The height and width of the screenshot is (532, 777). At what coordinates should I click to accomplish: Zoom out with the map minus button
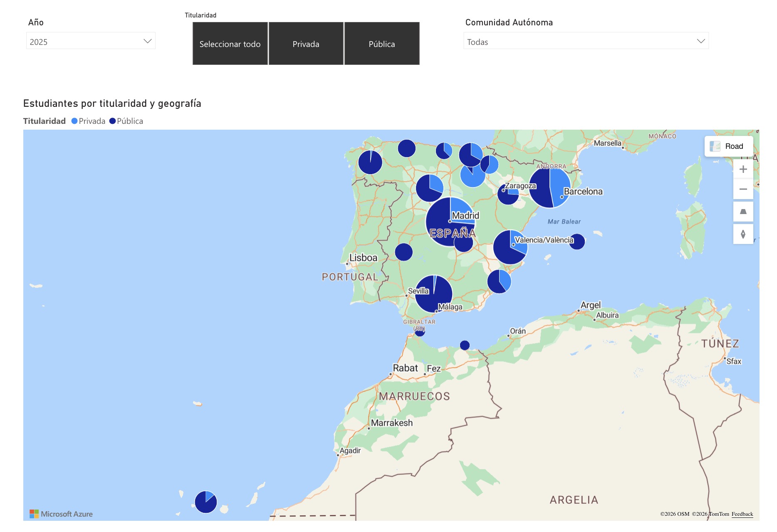click(x=743, y=189)
